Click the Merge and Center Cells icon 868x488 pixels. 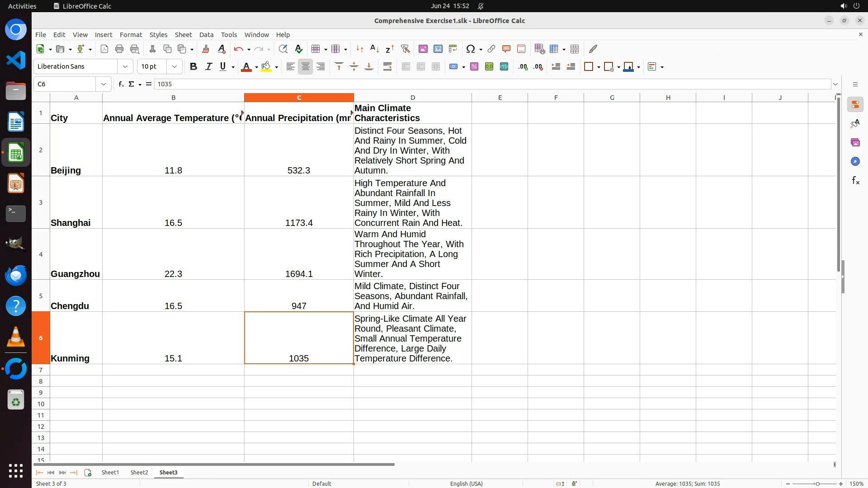tap(406, 67)
